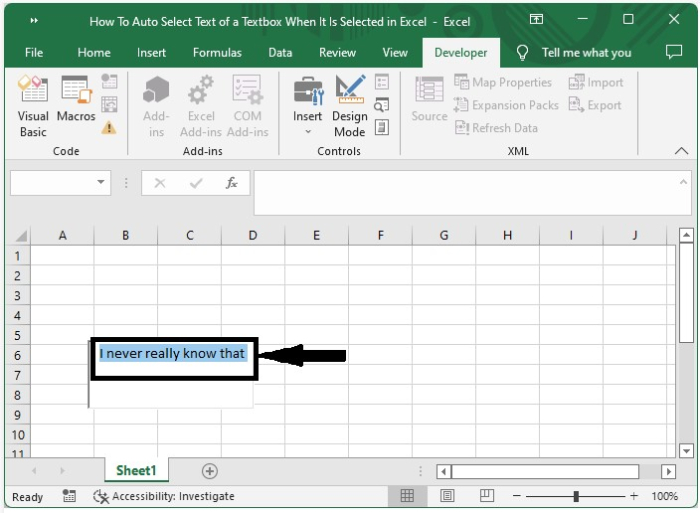Open control Properties icon
Image resolution: width=700 pixels, height=513 pixels.
(382, 82)
